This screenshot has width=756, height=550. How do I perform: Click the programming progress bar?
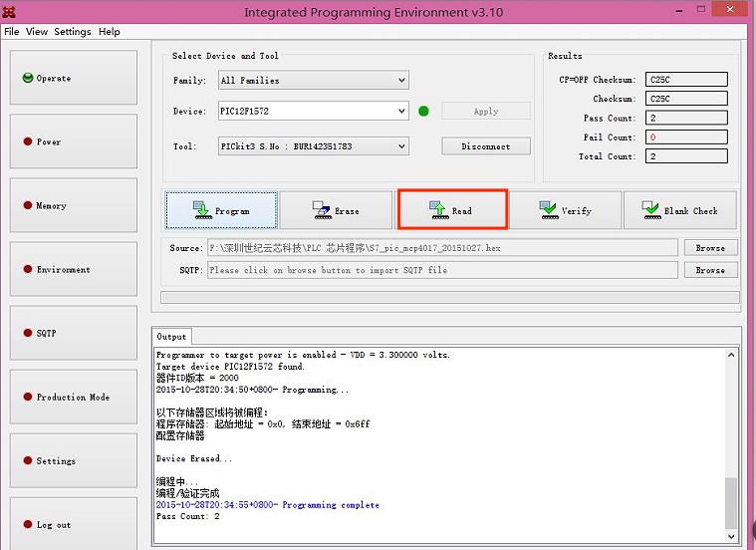click(450, 297)
